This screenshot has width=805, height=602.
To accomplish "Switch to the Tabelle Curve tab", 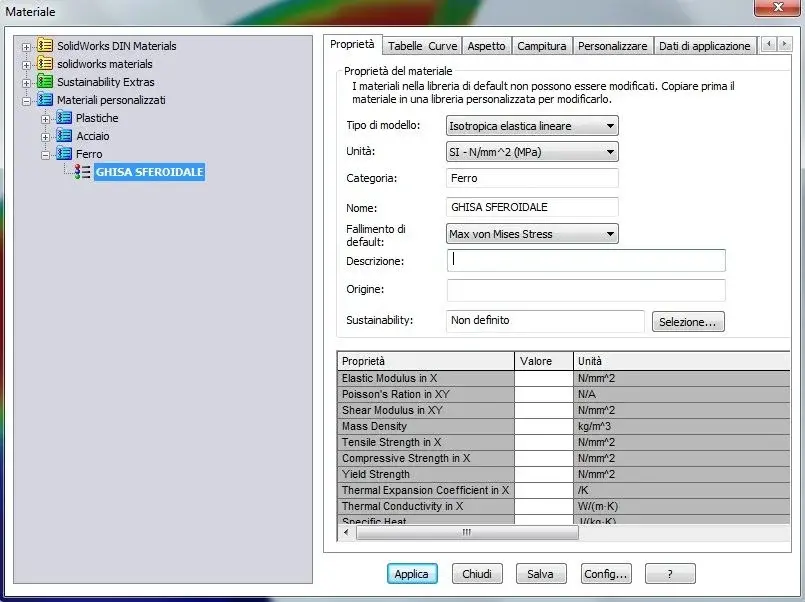I will pos(422,46).
